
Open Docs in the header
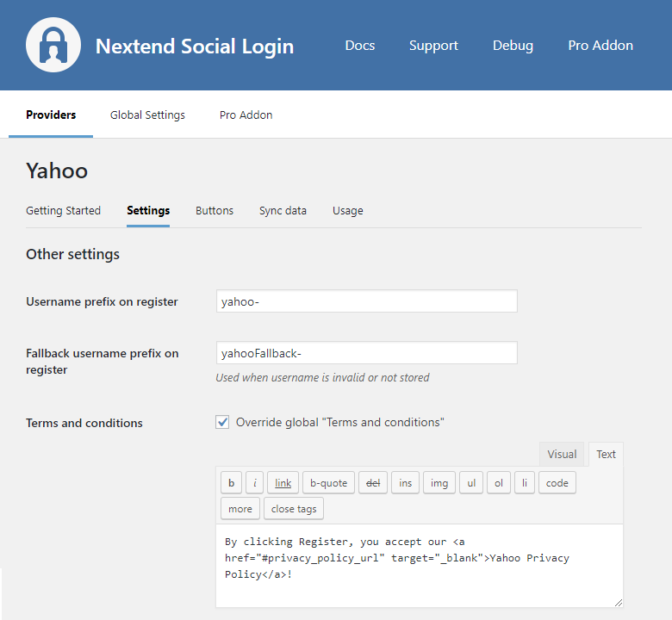[359, 46]
